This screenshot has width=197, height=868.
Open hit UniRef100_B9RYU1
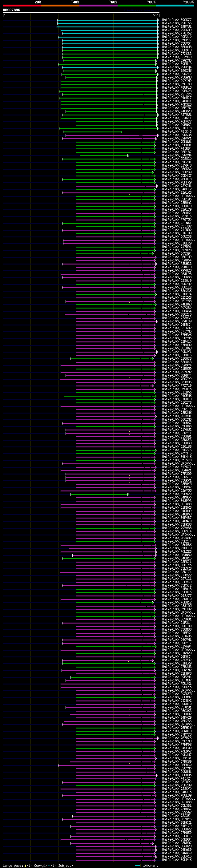[177, 26]
